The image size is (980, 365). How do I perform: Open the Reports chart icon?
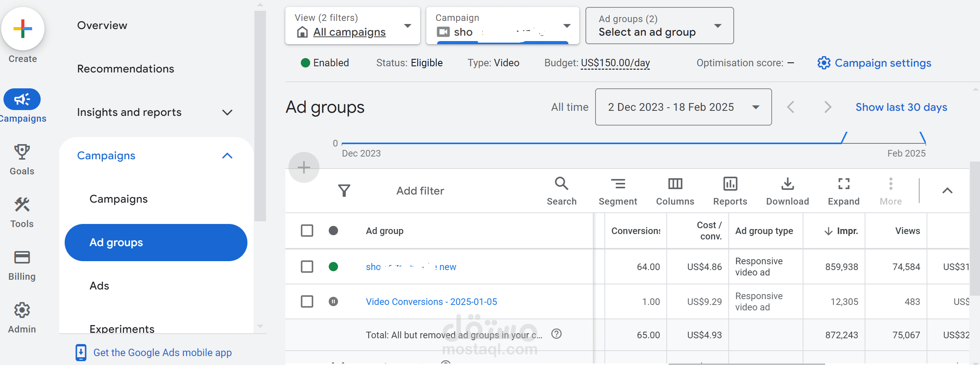point(730,184)
